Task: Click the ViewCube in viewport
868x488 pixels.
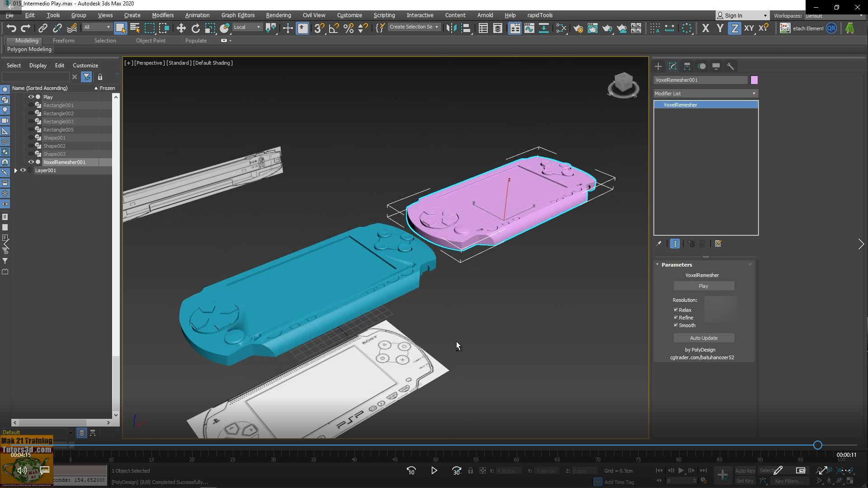Action: [x=623, y=84]
